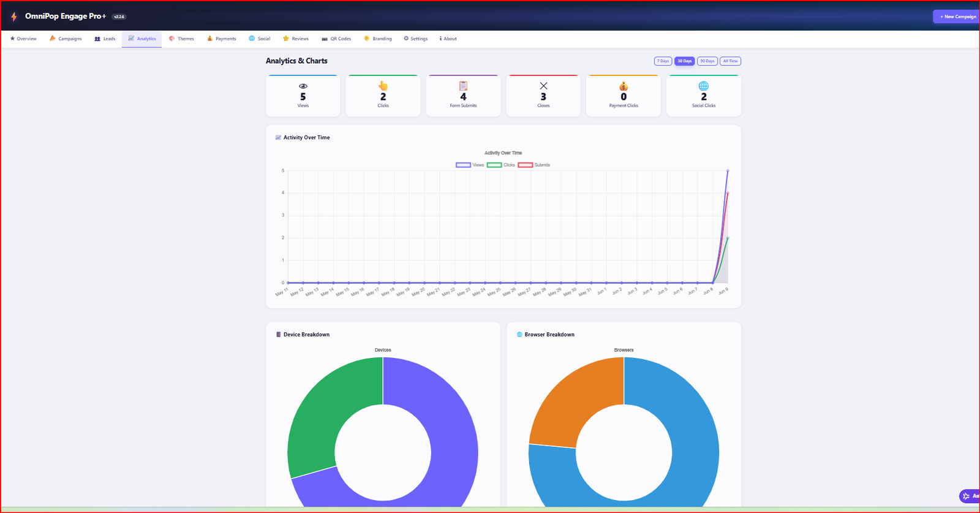Click the X icon on Closes card
The image size is (980, 513).
543,86
